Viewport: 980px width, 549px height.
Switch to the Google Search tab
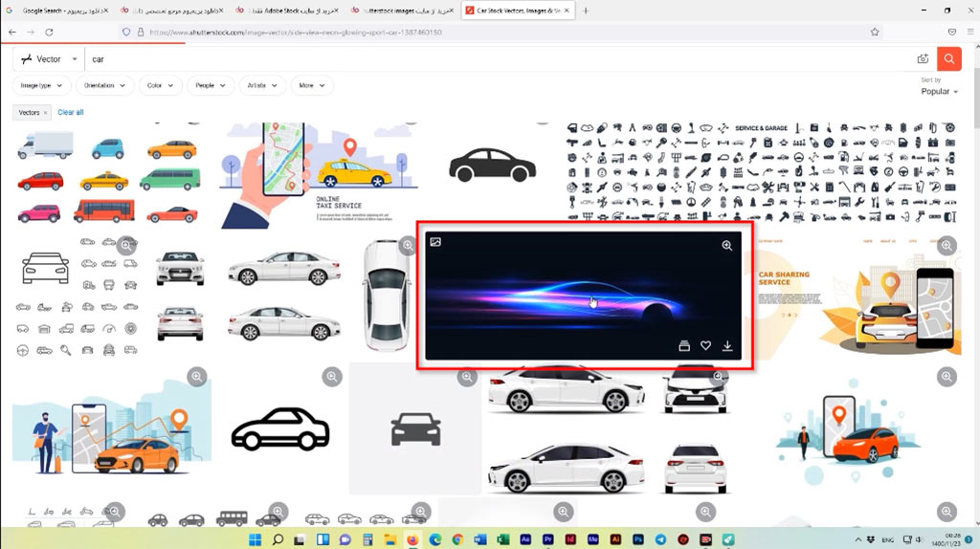56,11
